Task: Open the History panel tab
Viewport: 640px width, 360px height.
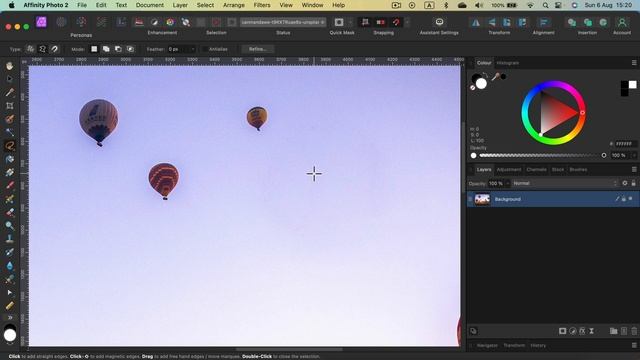Action: pyautogui.click(x=538, y=345)
